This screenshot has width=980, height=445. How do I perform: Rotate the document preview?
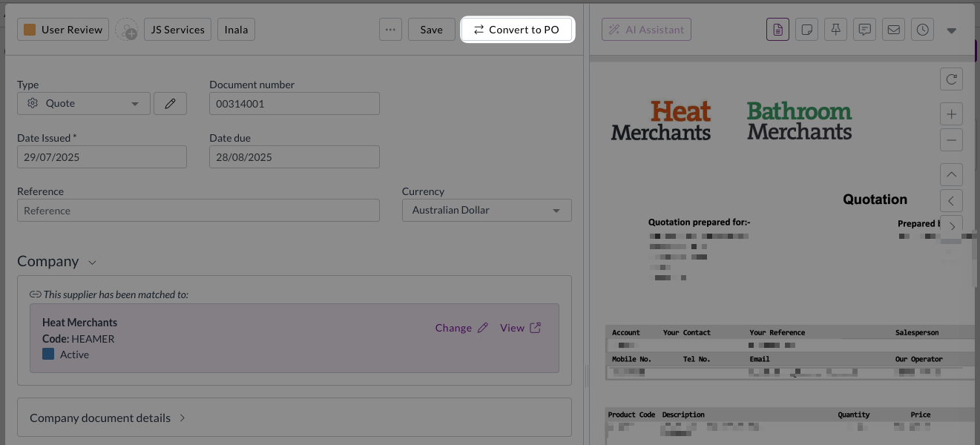(x=951, y=79)
